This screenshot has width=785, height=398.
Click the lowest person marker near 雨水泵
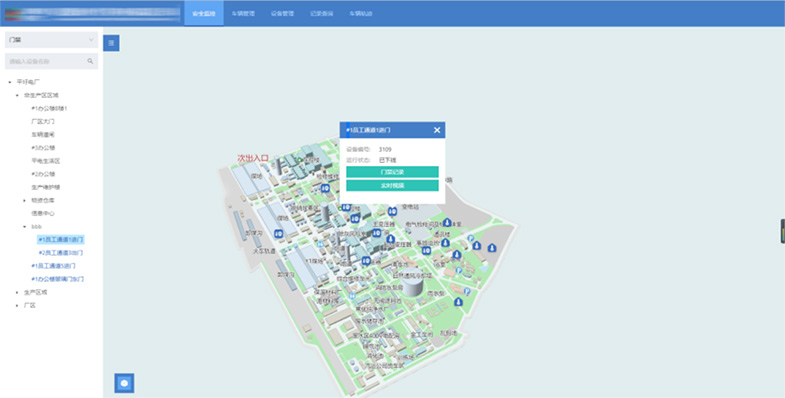coord(458,302)
